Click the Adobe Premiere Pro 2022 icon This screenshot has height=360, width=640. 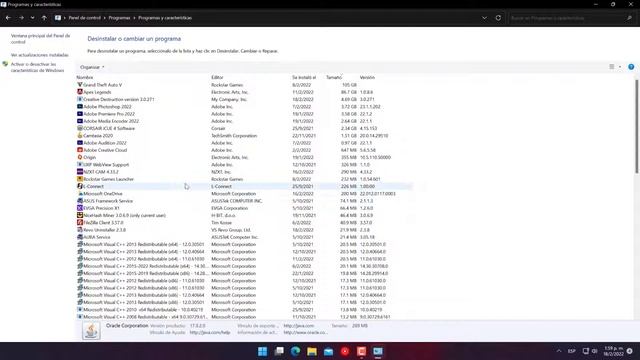pyautogui.click(x=80, y=114)
